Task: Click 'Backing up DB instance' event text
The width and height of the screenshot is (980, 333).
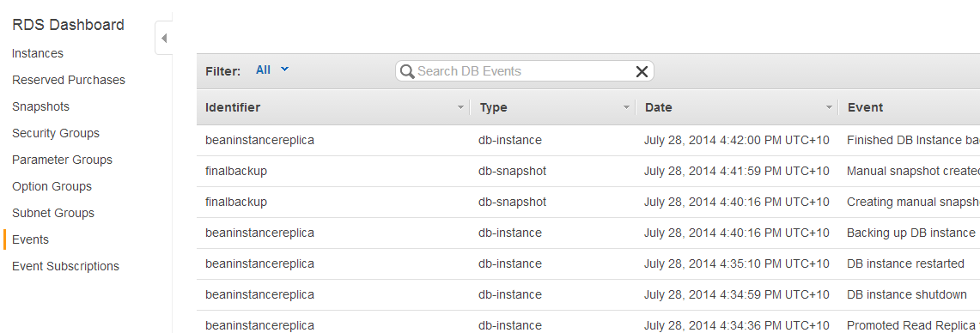Action: pos(910,233)
